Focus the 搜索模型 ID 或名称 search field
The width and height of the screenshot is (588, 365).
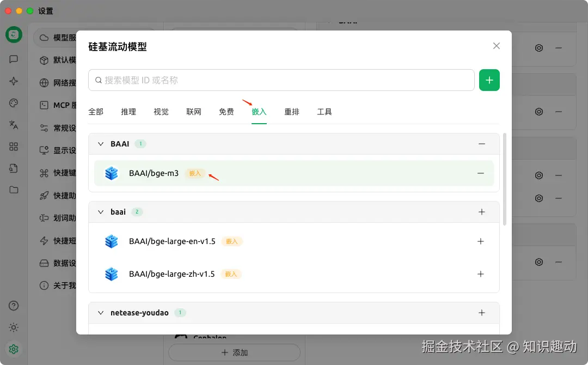[x=281, y=80]
